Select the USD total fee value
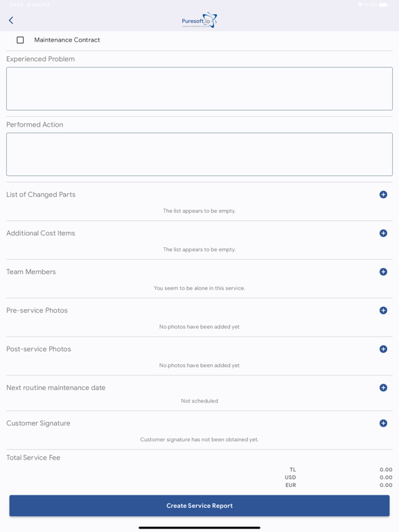 (x=386, y=477)
